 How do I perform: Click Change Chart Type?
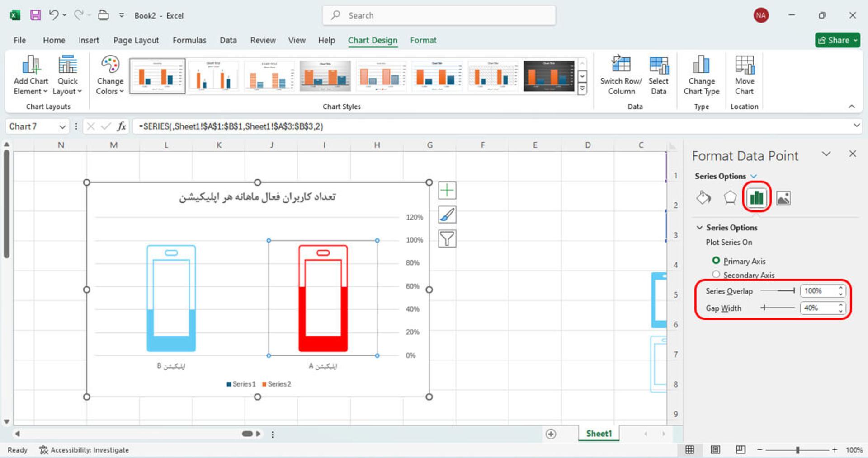point(701,75)
